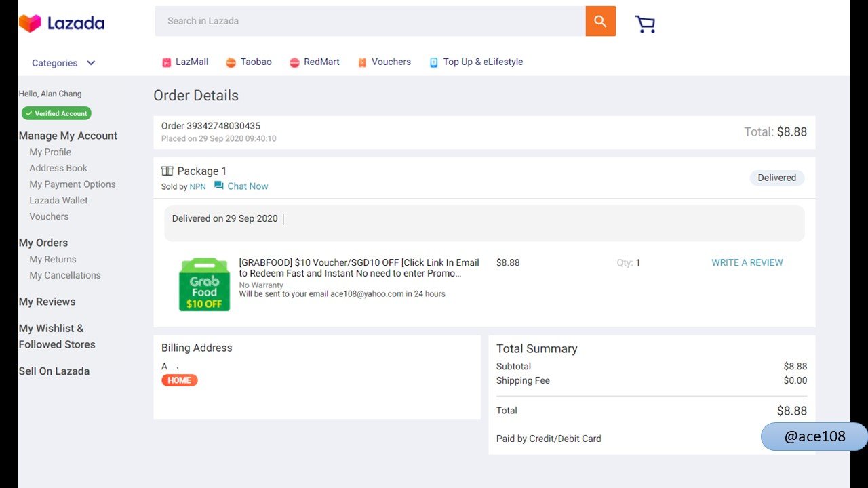Open Sell On Lazada
This screenshot has height=488, width=868.
[x=54, y=371]
